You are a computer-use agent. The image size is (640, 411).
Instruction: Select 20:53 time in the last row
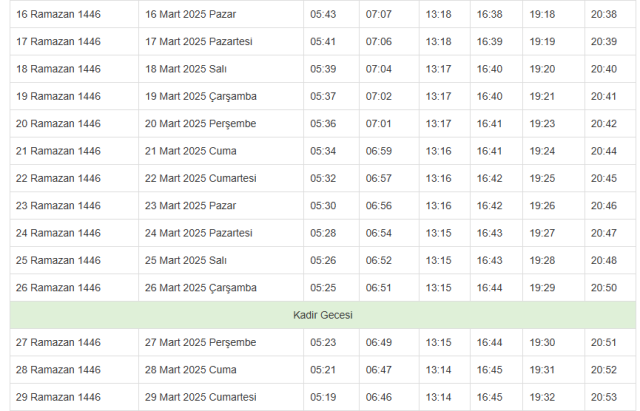604,397
